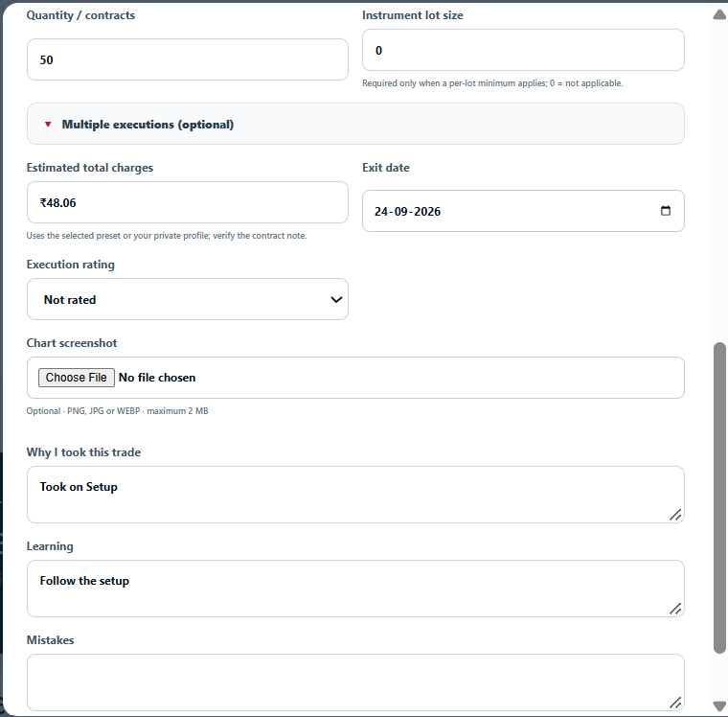Expand the Multiple executions (optional) section
Viewport: 728px width, 717px height.
[355, 124]
